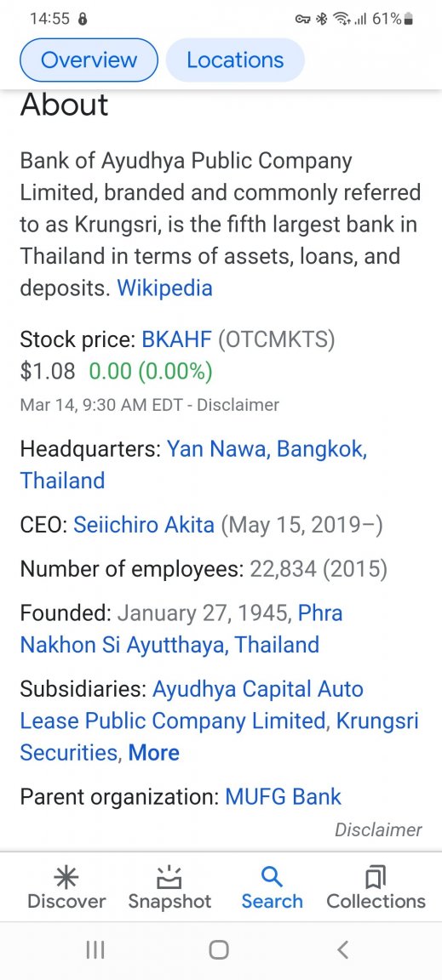Open the Krungsri Securities link
442x980 pixels.
[x=219, y=737]
